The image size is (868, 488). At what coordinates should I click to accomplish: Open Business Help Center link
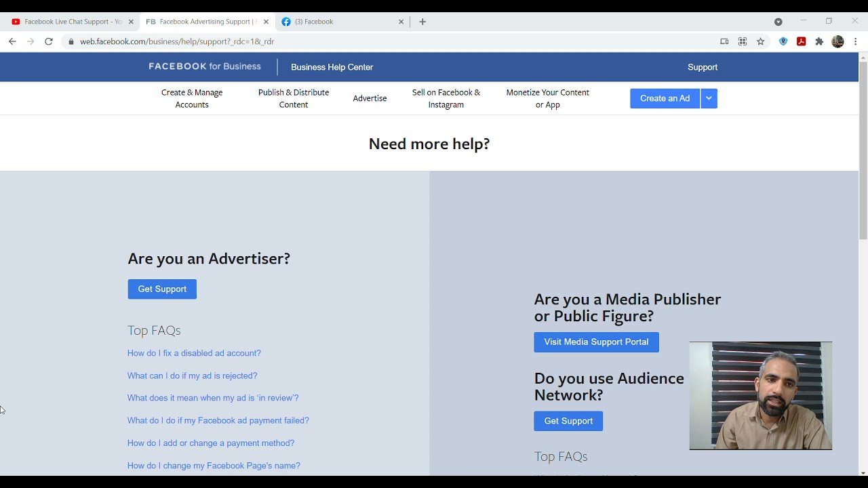click(x=332, y=67)
